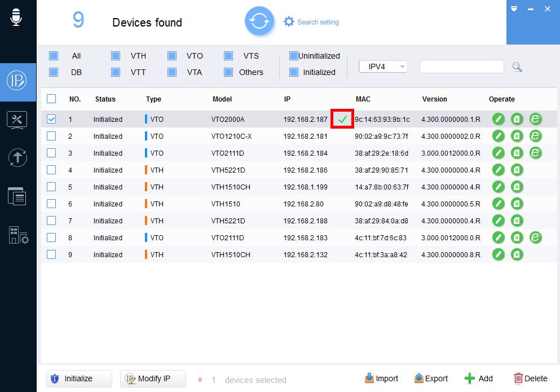Check device row 5 checkbox
Viewport: 560px width, 392px height.
51,187
